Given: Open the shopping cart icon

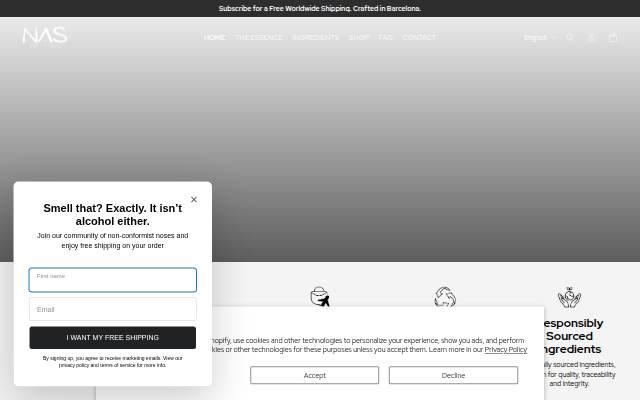Looking at the screenshot, I should coord(613,38).
